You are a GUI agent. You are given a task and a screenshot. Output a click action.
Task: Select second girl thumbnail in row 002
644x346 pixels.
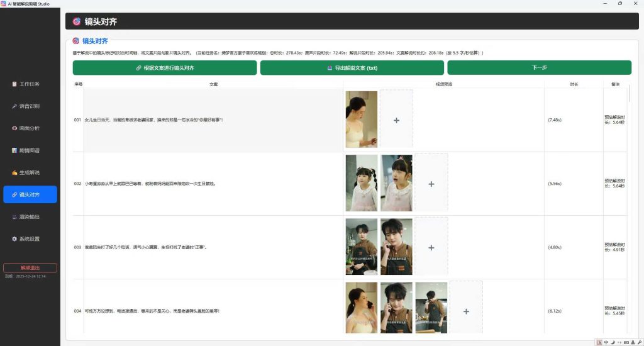click(396, 183)
